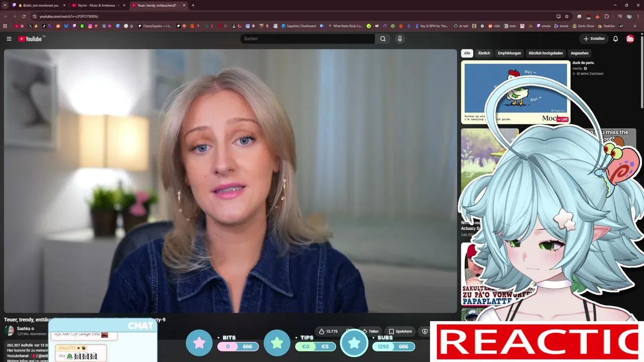Install app icon in the address bar
644x362 pixels.
tap(558, 16)
